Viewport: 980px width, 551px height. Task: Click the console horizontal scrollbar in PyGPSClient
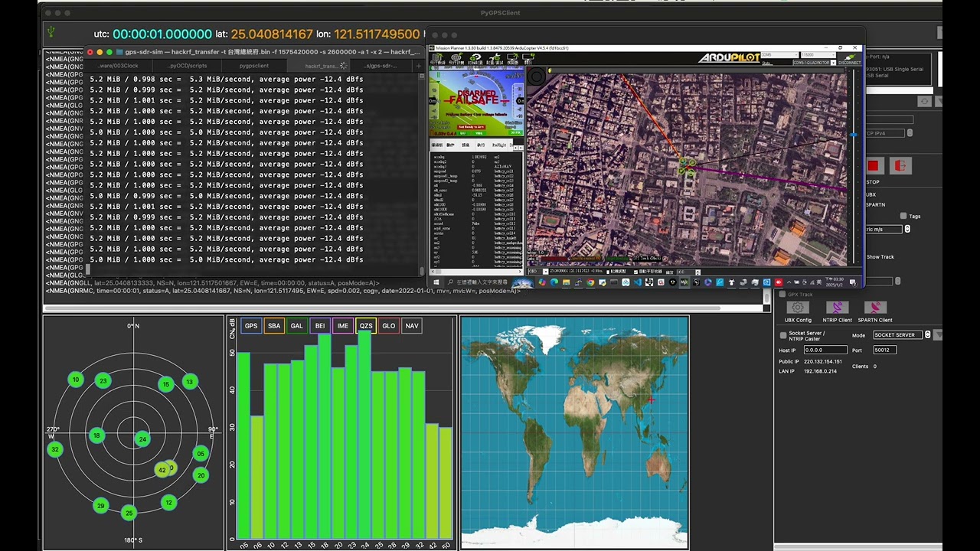(381, 308)
